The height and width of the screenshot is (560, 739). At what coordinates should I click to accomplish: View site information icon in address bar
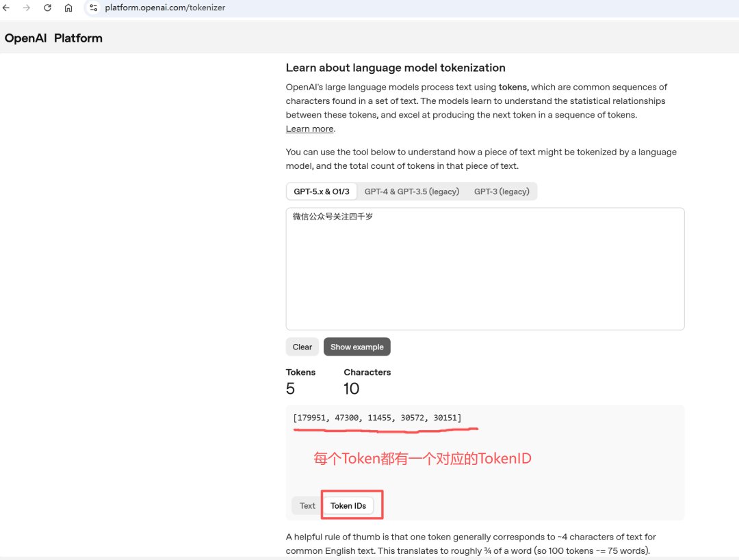tap(93, 8)
